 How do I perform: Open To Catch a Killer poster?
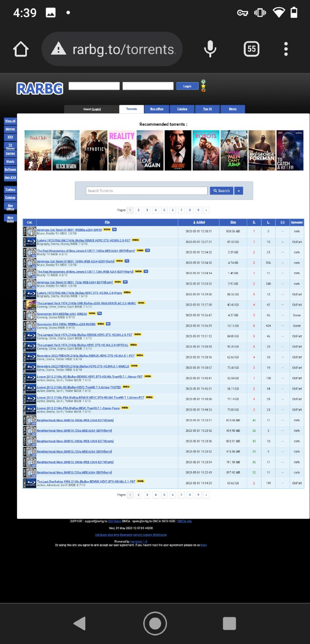tap(290, 150)
